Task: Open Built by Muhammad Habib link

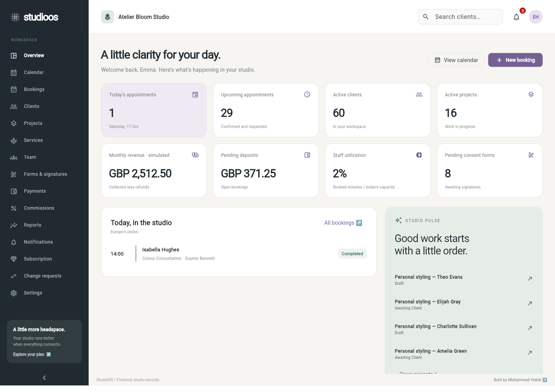Action: pyautogui.click(x=520, y=380)
